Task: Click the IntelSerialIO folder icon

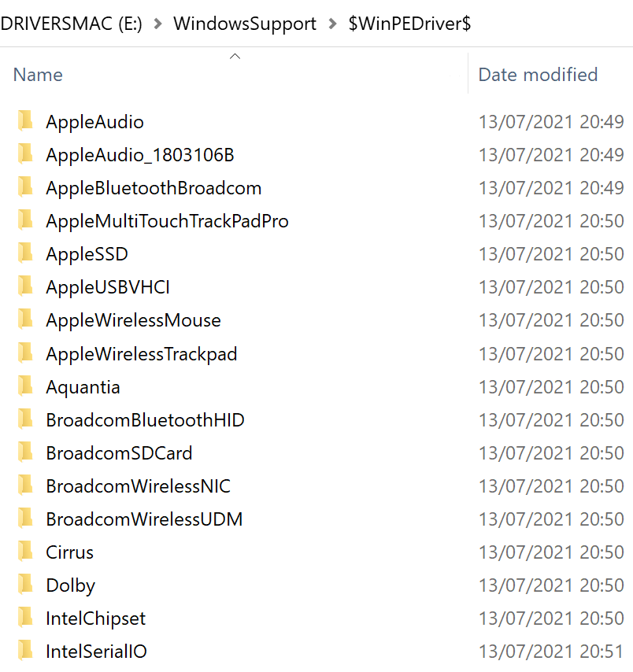Action: (x=25, y=650)
